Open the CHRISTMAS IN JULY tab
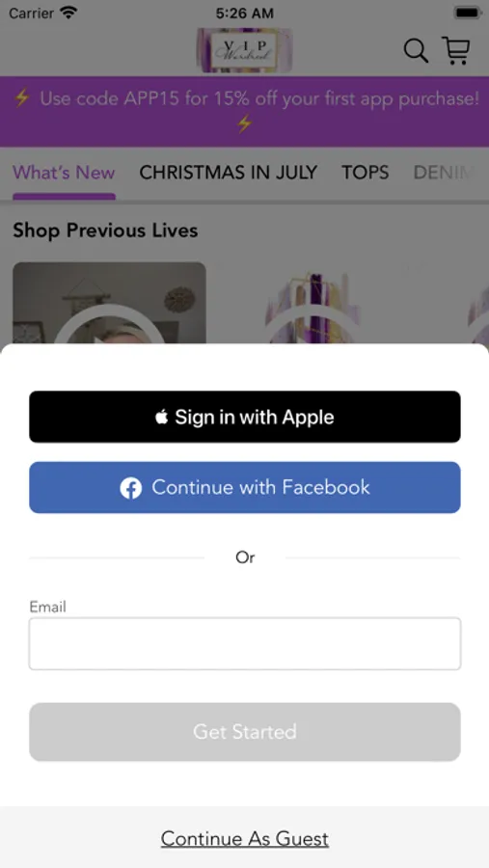Viewport: 489px width, 868px height. 229,173
